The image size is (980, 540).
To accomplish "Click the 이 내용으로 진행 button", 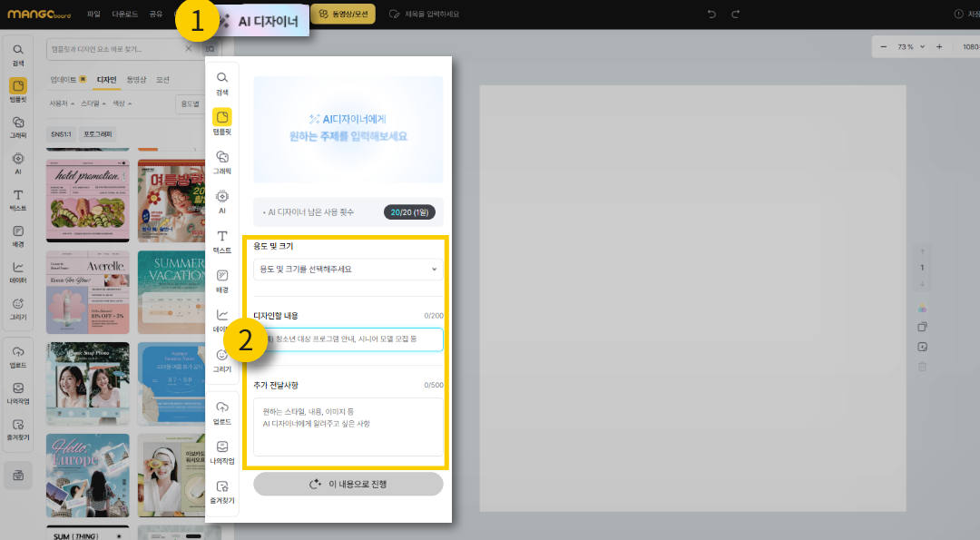I will [x=348, y=484].
